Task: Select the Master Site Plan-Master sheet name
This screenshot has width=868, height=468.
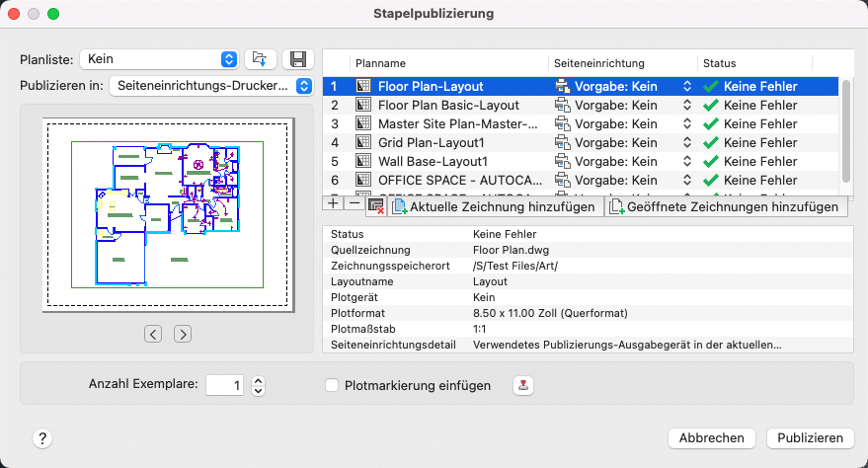Action: (x=458, y=124)
